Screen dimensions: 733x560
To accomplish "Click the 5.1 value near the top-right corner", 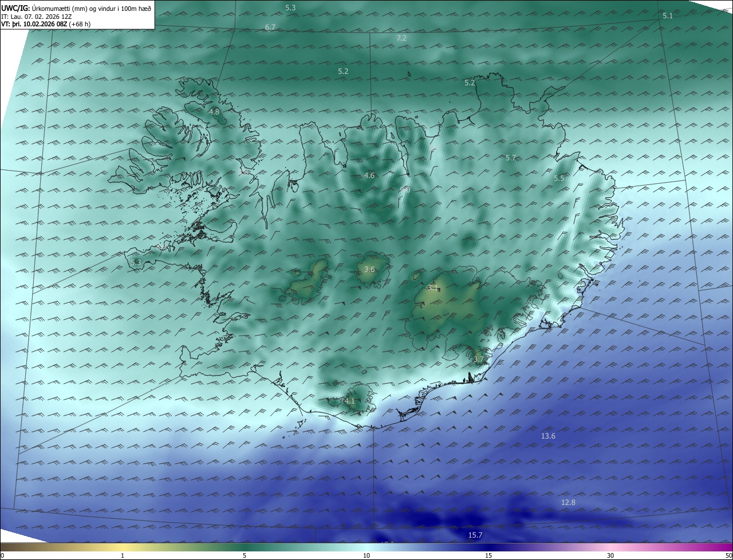I will (668, 15).
